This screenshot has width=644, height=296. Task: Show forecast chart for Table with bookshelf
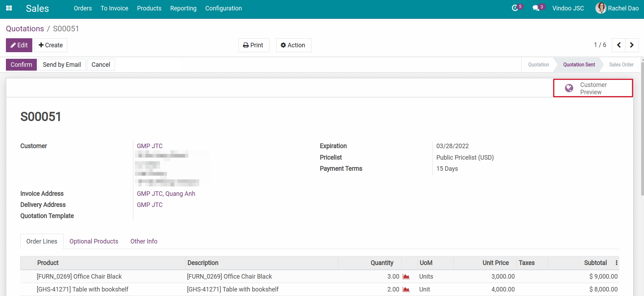pos(406,289)
